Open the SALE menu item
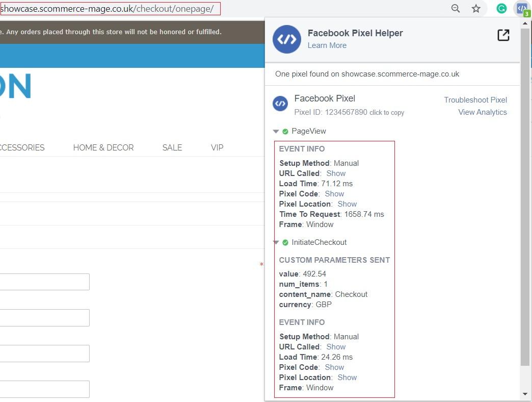532x402 pixels. coord(172,147)
